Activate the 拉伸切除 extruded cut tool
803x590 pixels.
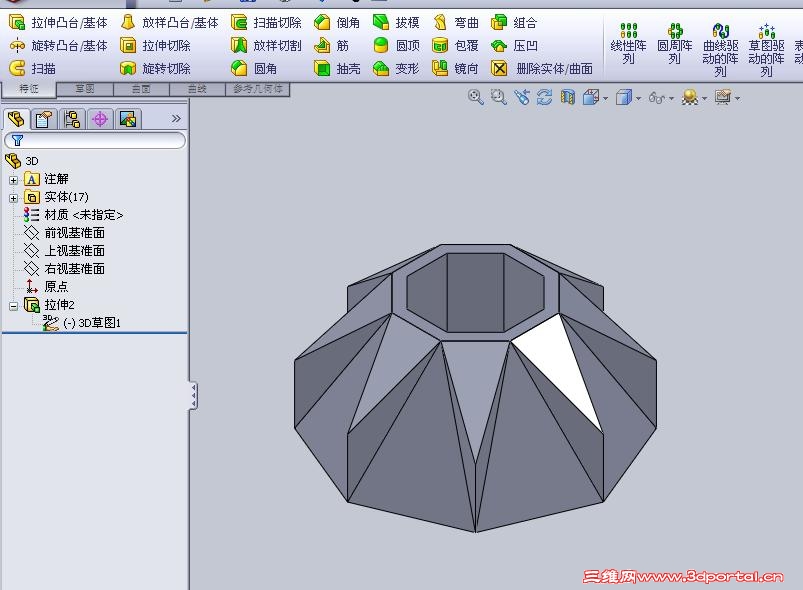[x=155, y=46]
